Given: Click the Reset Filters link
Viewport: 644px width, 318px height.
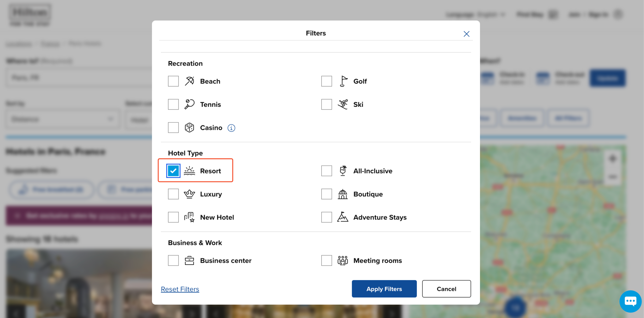Looking at the screenshot, I should [x=180, y=289].
